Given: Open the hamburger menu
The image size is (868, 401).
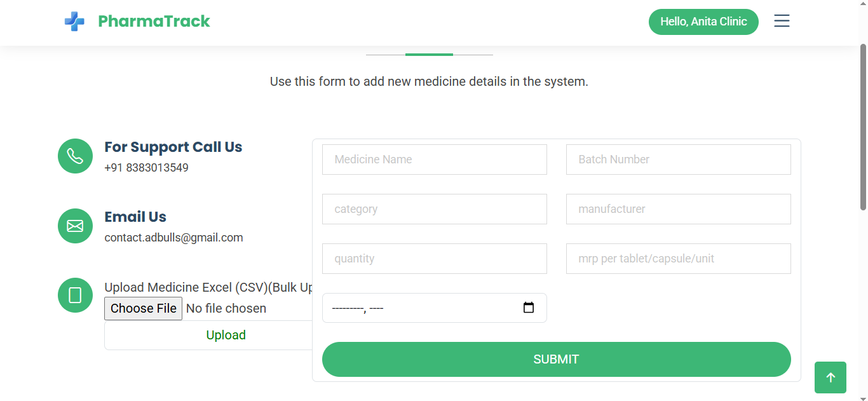Looking at the screenshot, I should [x=782, y=21].
